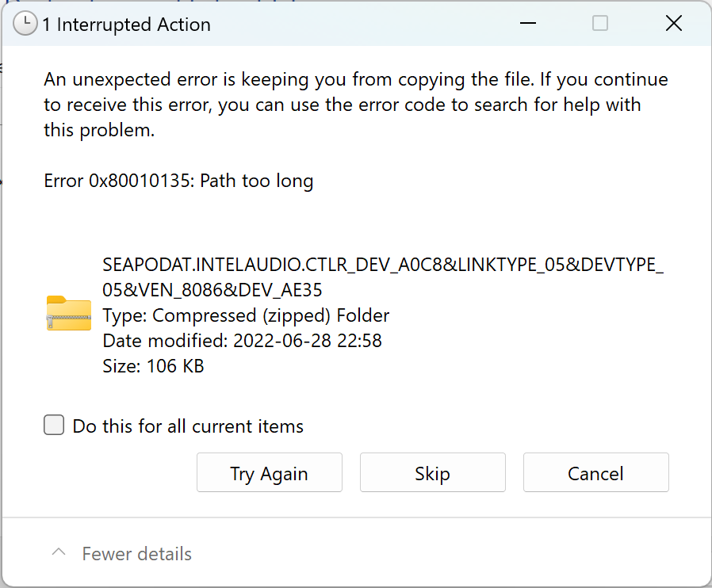The image size is (712, 588).
Task: Toggle the current items checkbox off
Action: click(53, 425)
